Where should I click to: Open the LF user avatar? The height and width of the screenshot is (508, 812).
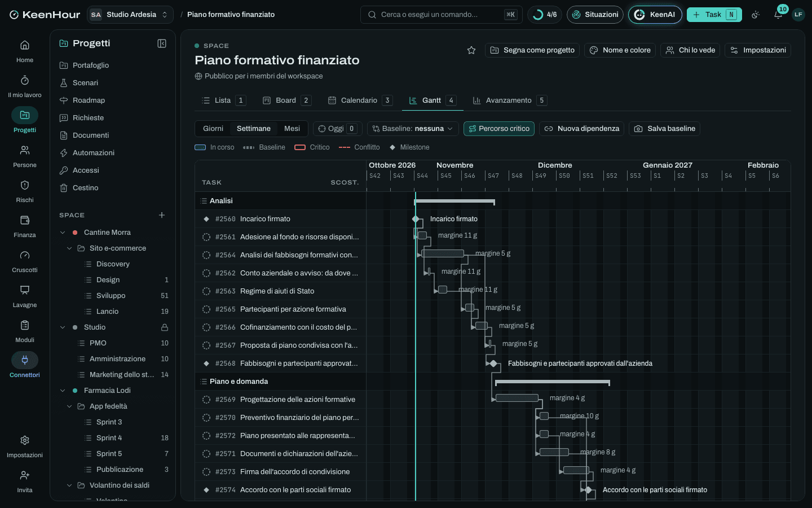pos(798,15)
